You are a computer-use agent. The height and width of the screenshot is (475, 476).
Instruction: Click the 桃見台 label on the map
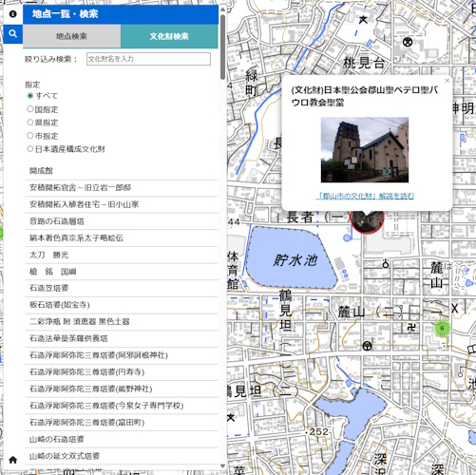pos(364,63)
